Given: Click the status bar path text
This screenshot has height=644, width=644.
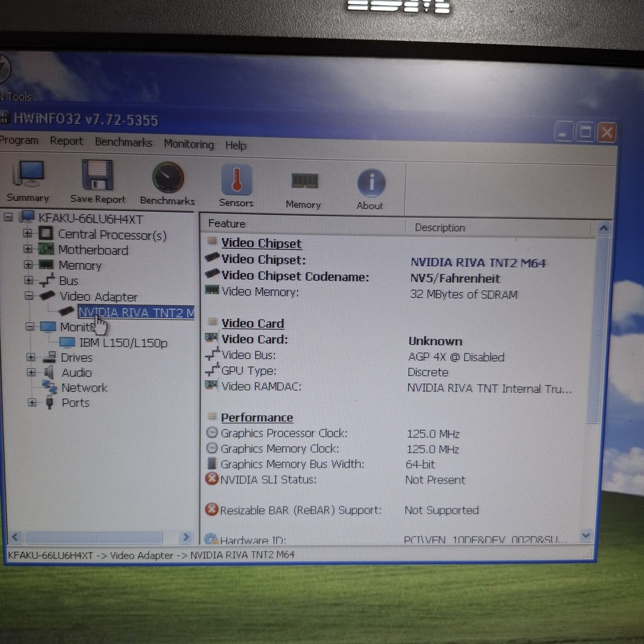Looking at the screenshot, I should 151,555.
